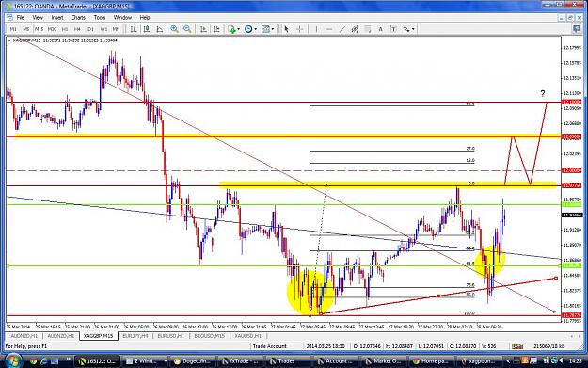Toggle the M15 timeframe button
Screen dimensions: 588x368
[39, 29]
